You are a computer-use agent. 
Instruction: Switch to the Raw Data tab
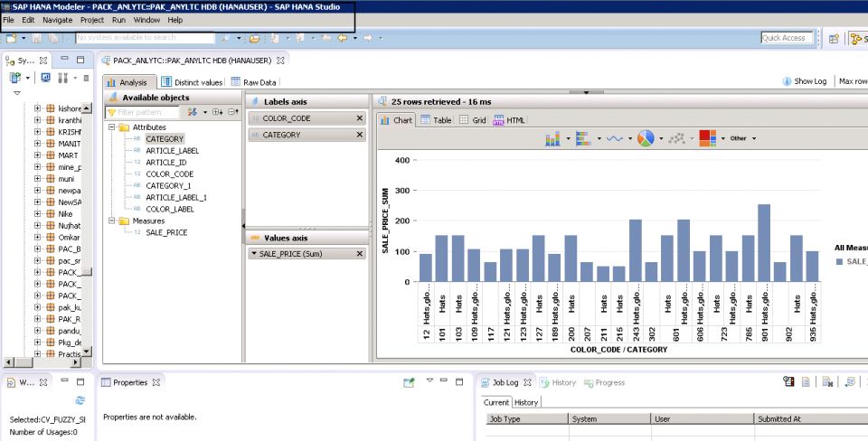point(254,82)
